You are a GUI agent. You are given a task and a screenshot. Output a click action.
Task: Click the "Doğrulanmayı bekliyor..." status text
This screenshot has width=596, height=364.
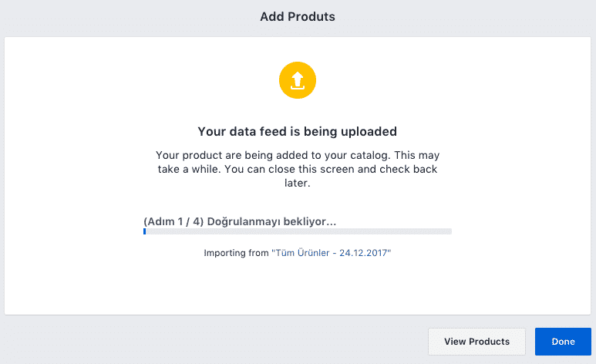tap(271, 221)
